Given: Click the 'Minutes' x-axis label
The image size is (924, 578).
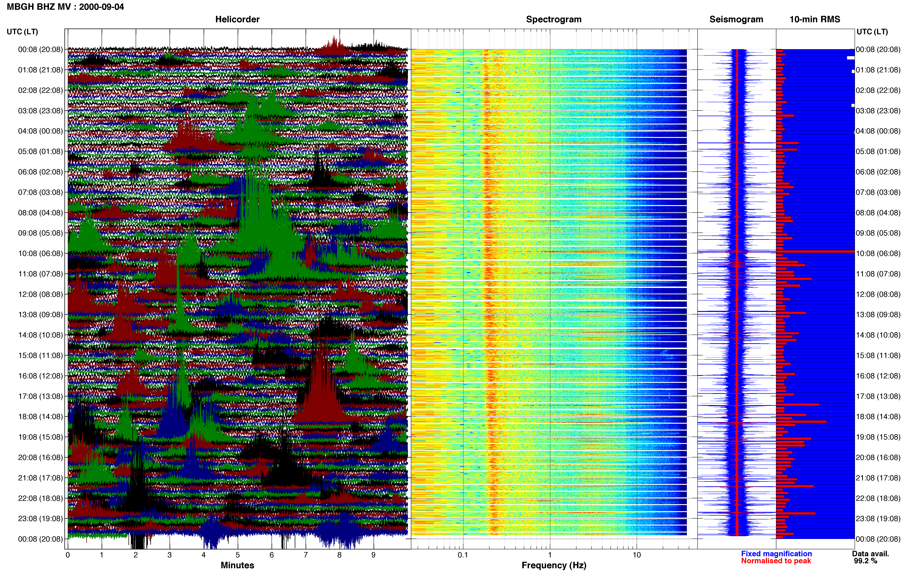Looking at the screenshot, I should [237, 565].
